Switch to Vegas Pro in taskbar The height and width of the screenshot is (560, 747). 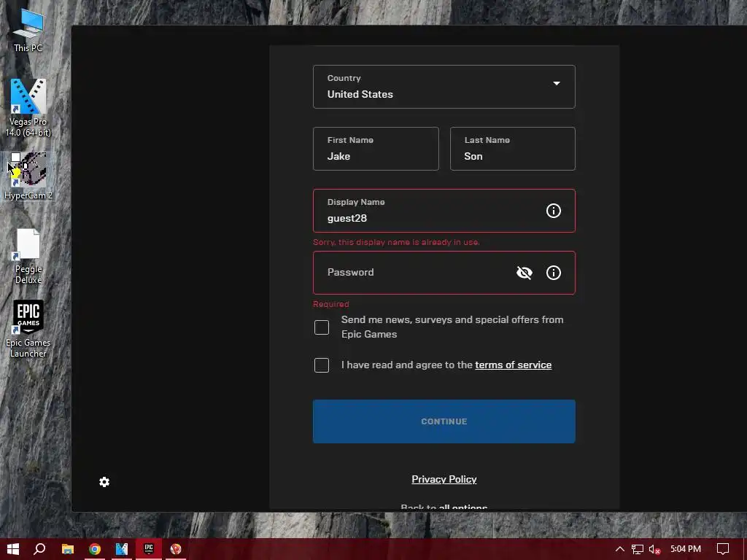[122, 549]
